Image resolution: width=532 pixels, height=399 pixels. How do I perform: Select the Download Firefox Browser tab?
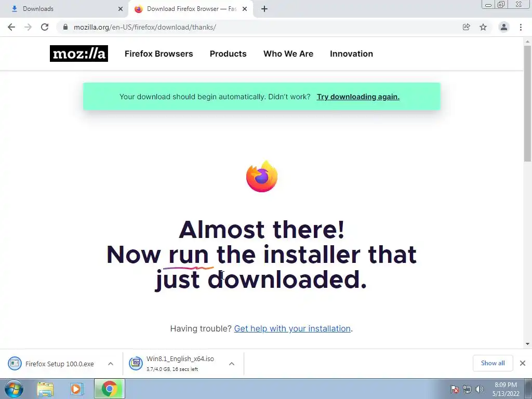[x=191, y=9]
